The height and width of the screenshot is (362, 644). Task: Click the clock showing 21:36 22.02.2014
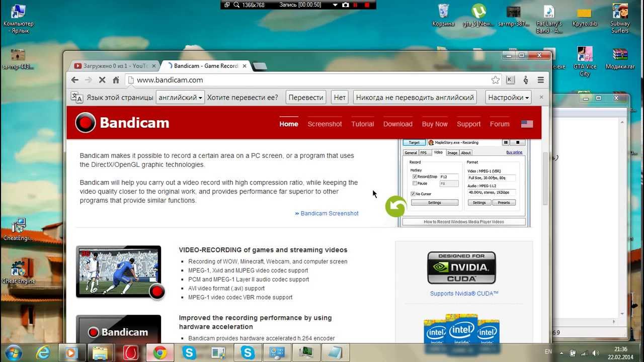click(621, 352)
